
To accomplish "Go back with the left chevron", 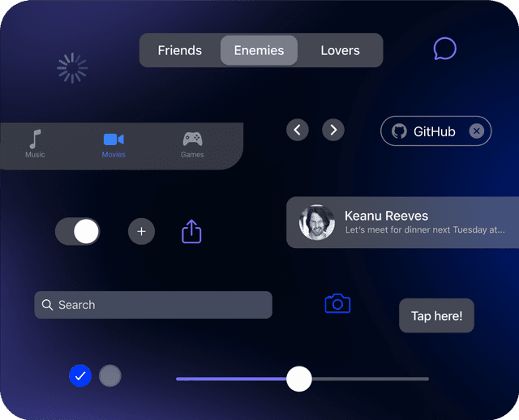I will 298,130.
